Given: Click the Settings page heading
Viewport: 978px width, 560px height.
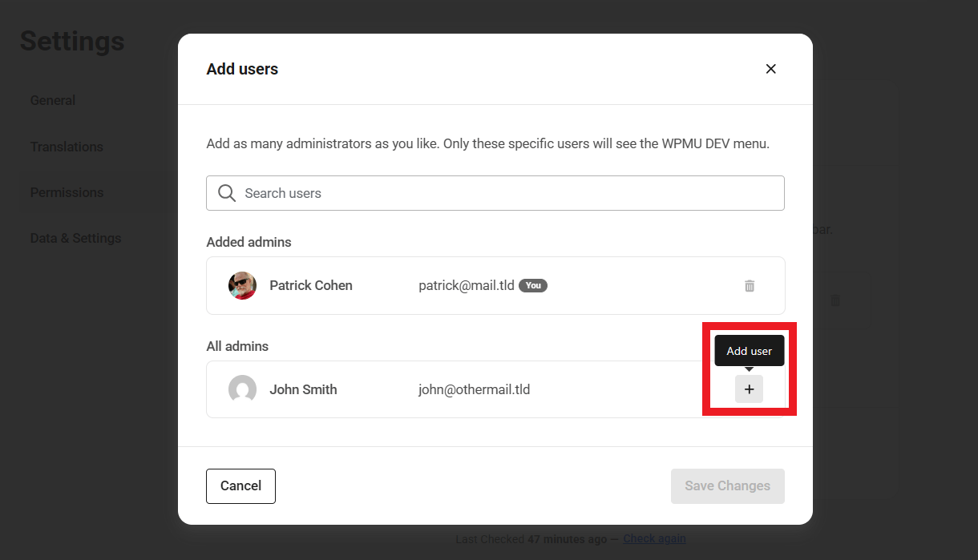Looking at the screenshot, I should [x=72, y=41].
